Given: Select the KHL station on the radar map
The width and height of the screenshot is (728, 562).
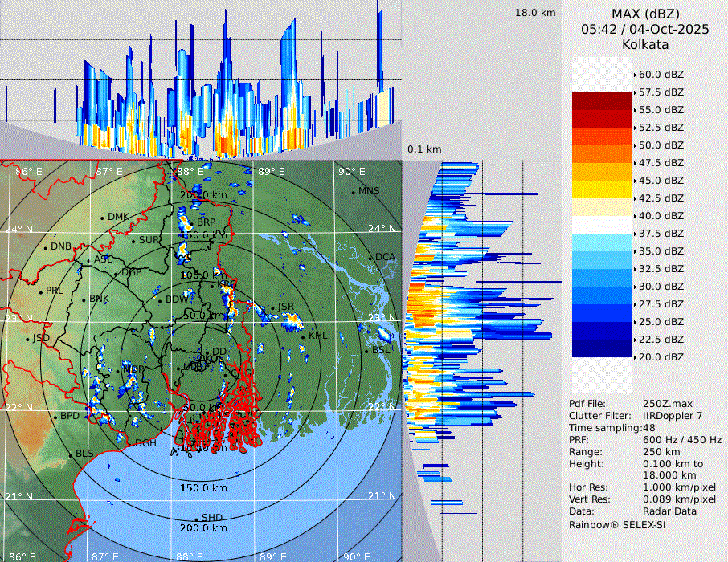Looking at the screenshot, I should [x=318, y=336].
